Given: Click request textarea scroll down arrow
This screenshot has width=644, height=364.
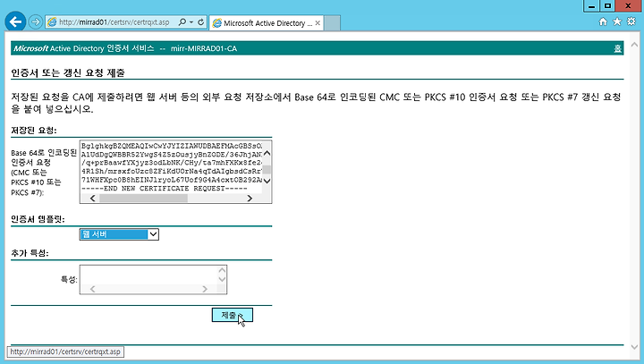Looking at the screenshot, I should click(267, 181).
